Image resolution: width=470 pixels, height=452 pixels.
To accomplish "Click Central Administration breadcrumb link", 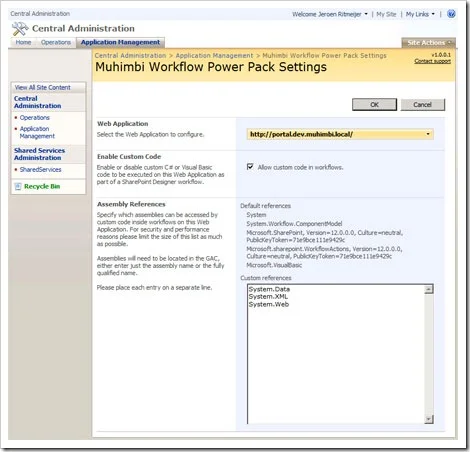I will coord(130,56).
